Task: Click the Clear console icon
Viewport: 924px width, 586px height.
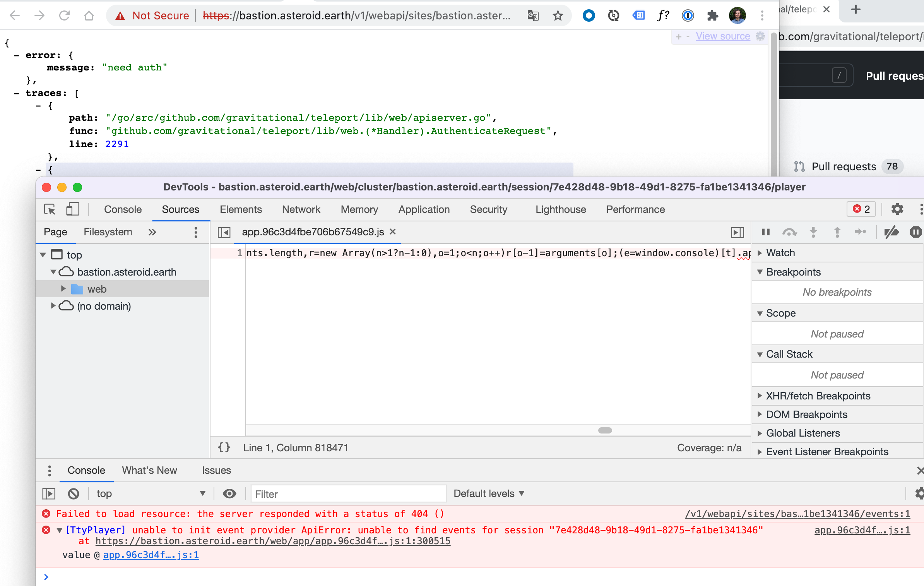Action: pyautogui.click(x=74, y=494)
